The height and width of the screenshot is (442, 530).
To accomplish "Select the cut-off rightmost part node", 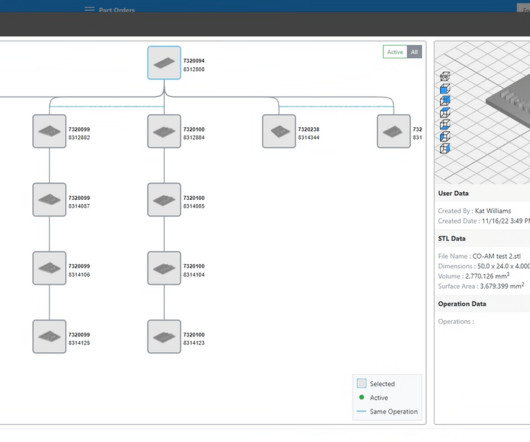I will (x=394, y=131).
